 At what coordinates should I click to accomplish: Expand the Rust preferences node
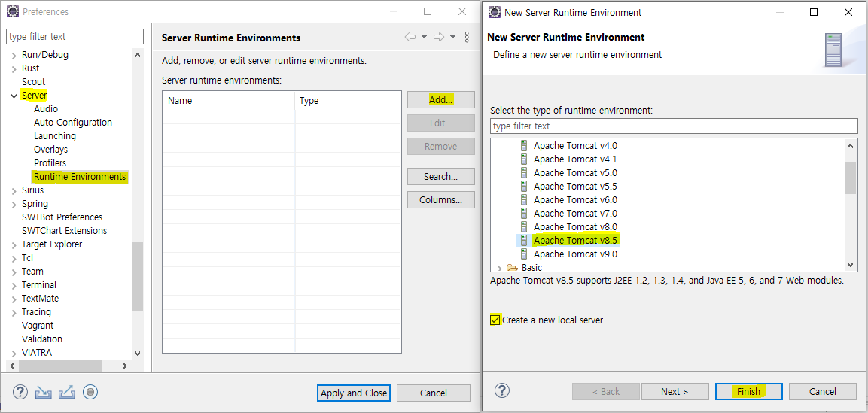14,68
